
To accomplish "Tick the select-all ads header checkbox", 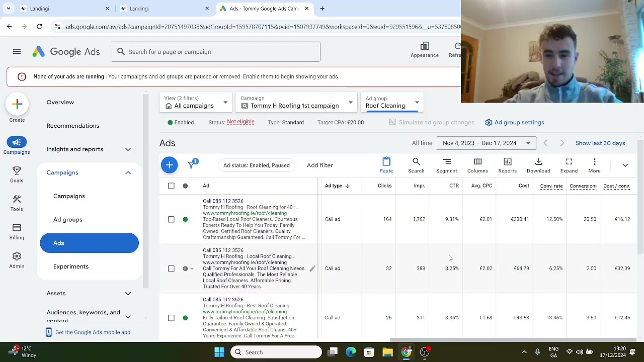I will (171, 186).
